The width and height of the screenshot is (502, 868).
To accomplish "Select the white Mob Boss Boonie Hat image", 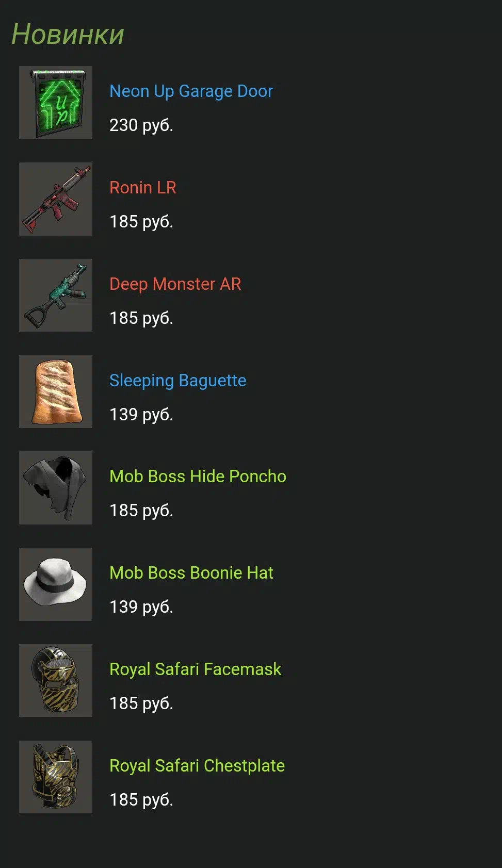I will tap(56, 584).
